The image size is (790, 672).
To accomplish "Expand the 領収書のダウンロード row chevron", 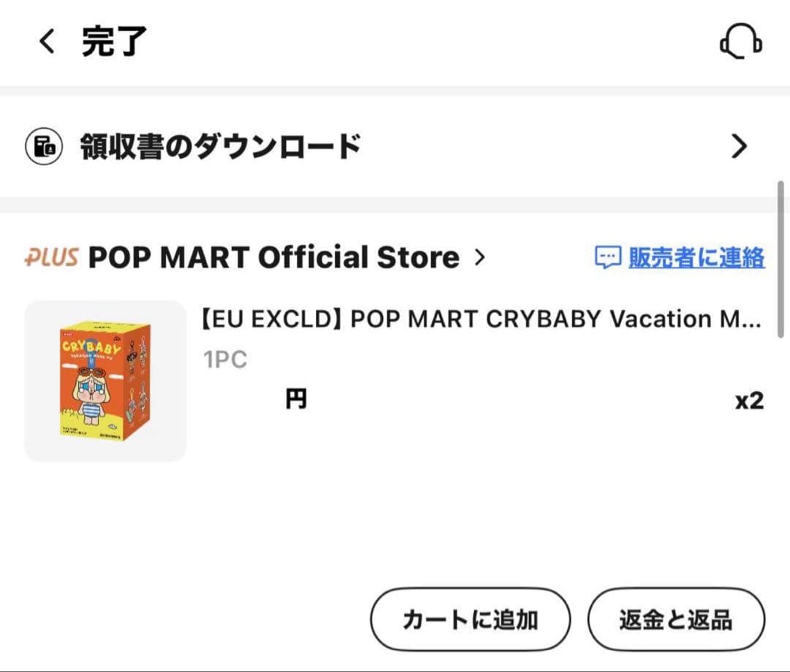I will tap(740, 146).
